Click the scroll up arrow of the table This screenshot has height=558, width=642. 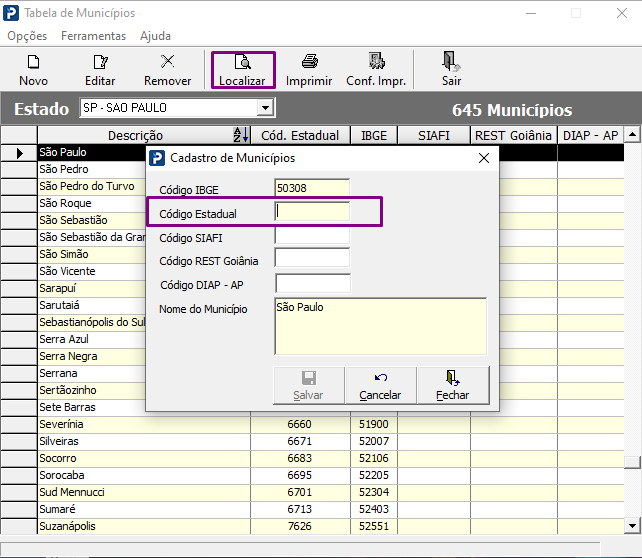click(x=633, y=135)
